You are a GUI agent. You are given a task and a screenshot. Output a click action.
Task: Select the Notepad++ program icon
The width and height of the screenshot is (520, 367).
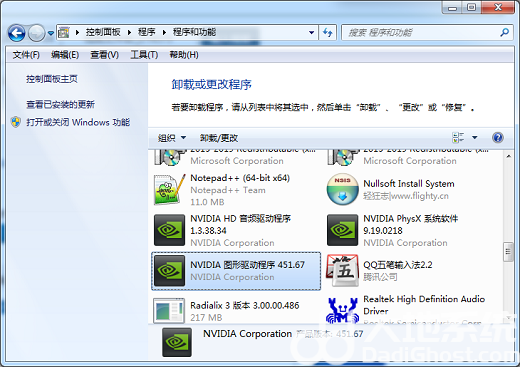tap(170, 189)
